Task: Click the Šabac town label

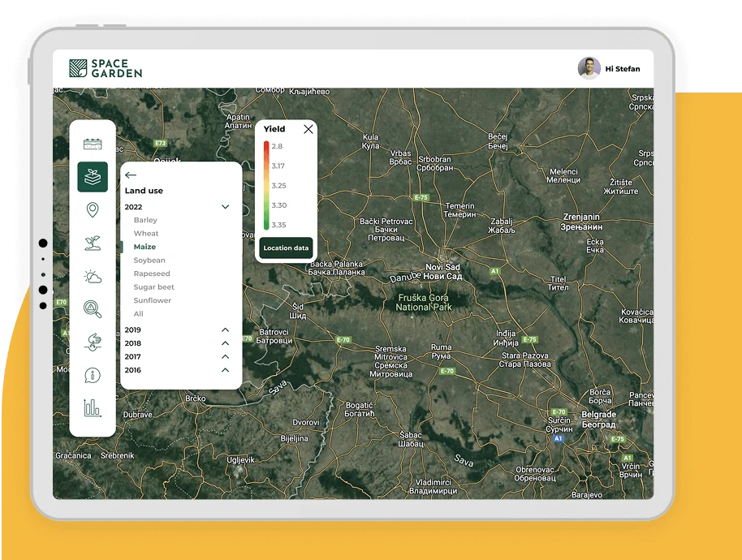Action: (x=410, y=439)
